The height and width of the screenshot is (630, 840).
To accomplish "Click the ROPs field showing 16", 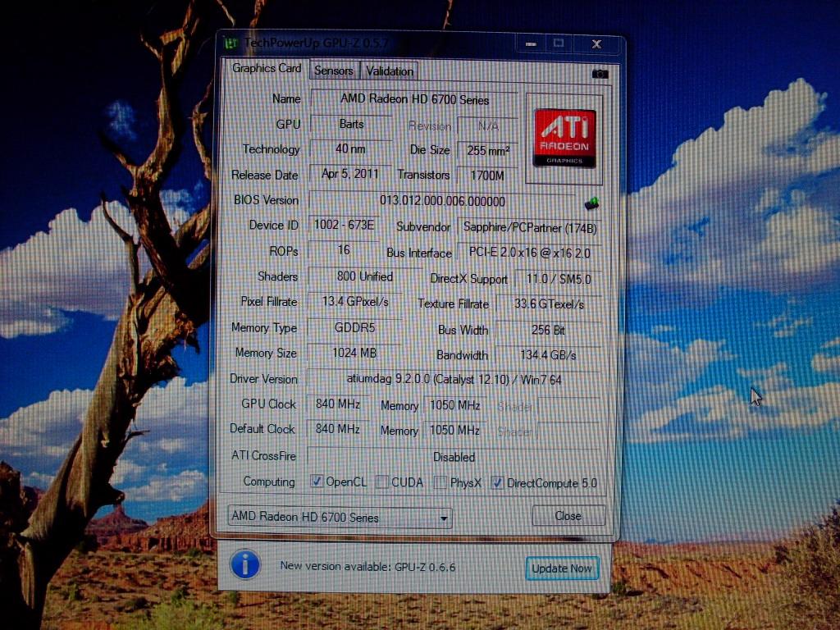I will 344,250.
